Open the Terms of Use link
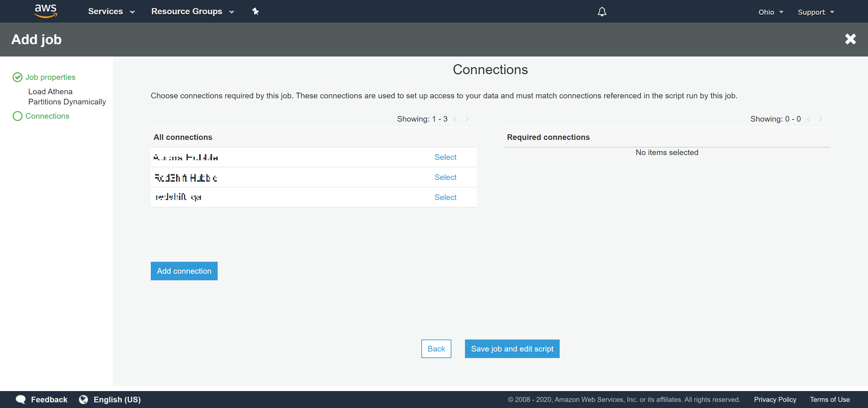The height and width of the screenshot is (408, 868). 830,399
